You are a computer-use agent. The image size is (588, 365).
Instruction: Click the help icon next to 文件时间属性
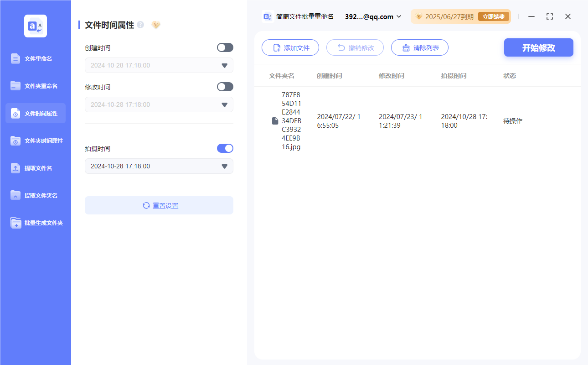point(140,25)
